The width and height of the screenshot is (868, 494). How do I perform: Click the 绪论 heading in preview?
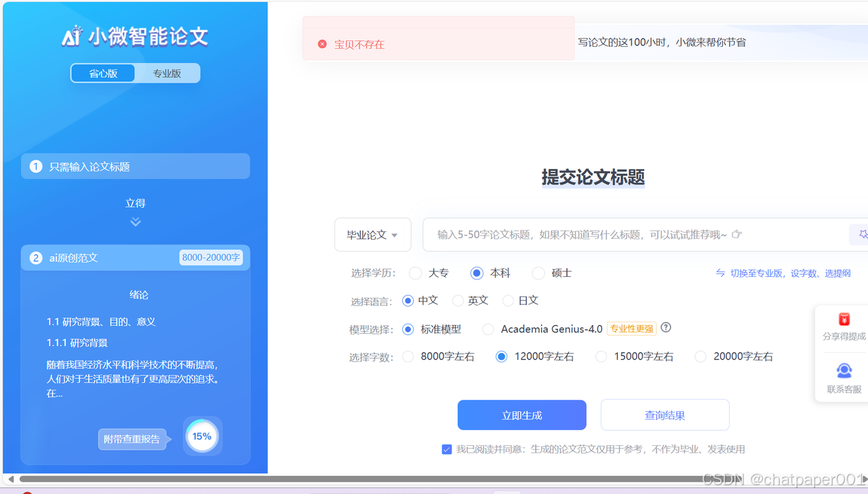pyautogui.click(x=139, y=294)
